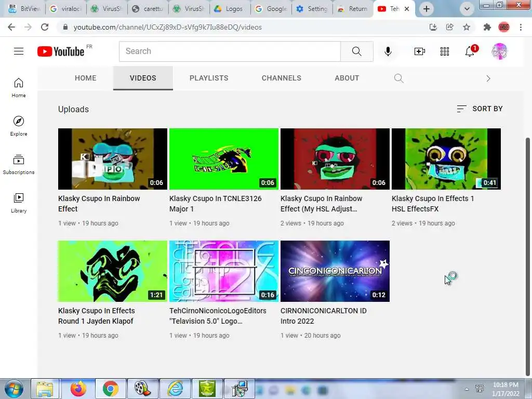This screenshot has height=399, width=532.
Task: Open Internet Explorer from the taskbar
Action: (x=175, y=389)
